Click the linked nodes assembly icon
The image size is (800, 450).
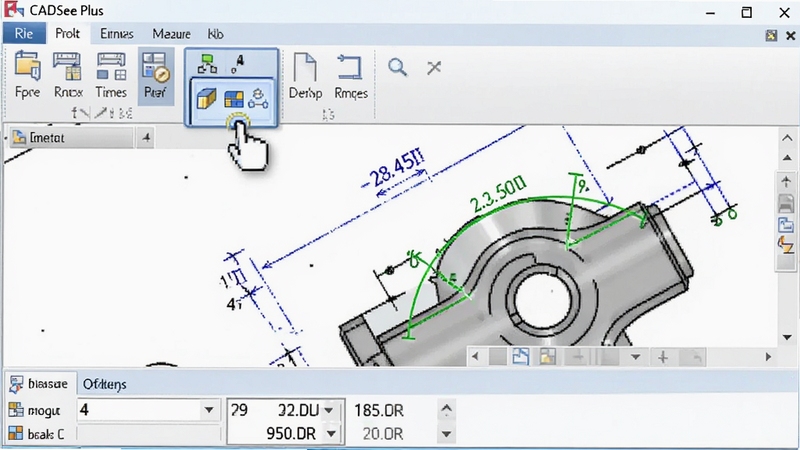(258, 98)
